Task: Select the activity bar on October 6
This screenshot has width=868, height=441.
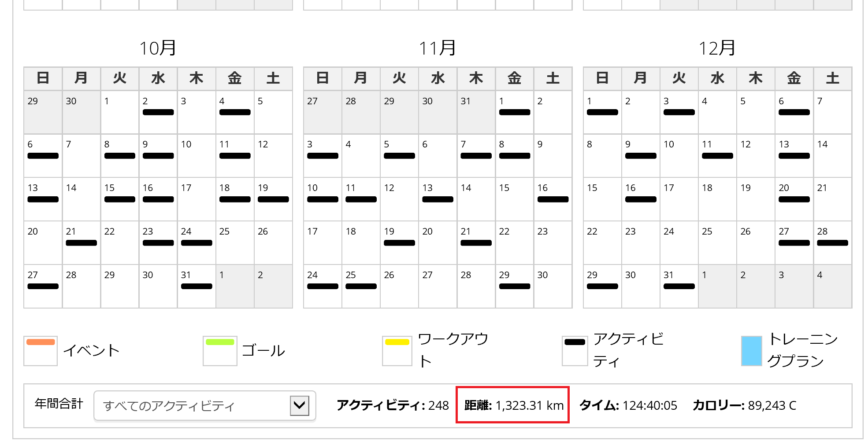Action: (x=43, y=156)
